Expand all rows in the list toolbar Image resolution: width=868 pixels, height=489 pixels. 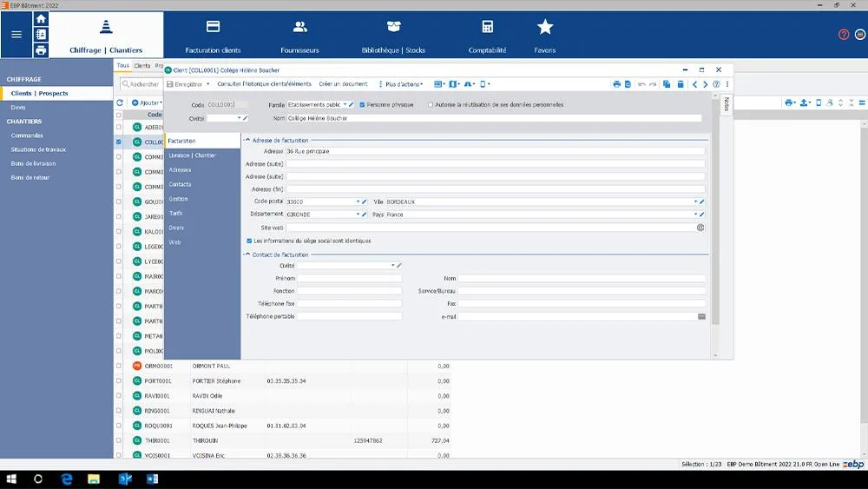(x=840, y=102)
